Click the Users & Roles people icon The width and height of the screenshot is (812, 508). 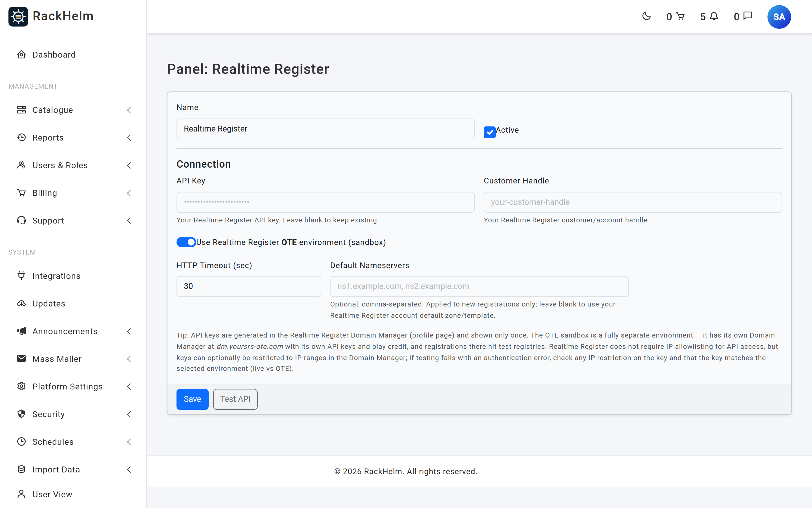click(21, 165)
